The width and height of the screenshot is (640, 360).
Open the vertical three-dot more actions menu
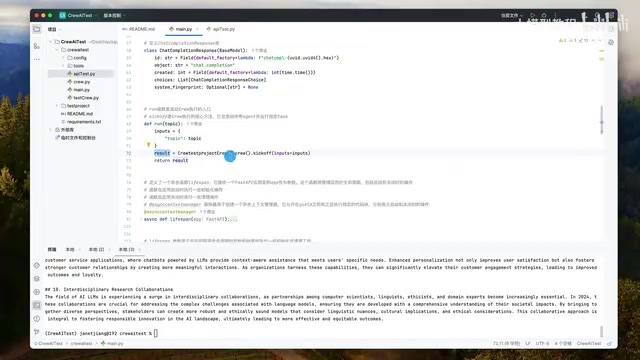tap(555, 15)
